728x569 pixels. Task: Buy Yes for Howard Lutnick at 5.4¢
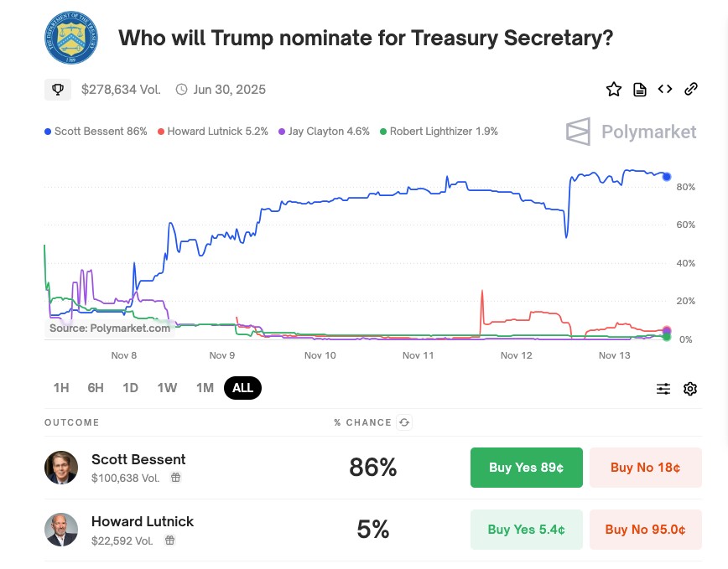click(526, 530)
